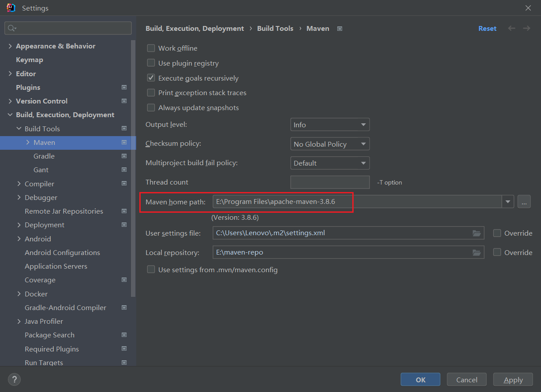Click the Thread count input field
The height and width of the screenshot is (392, 541).
coord(330,182)
